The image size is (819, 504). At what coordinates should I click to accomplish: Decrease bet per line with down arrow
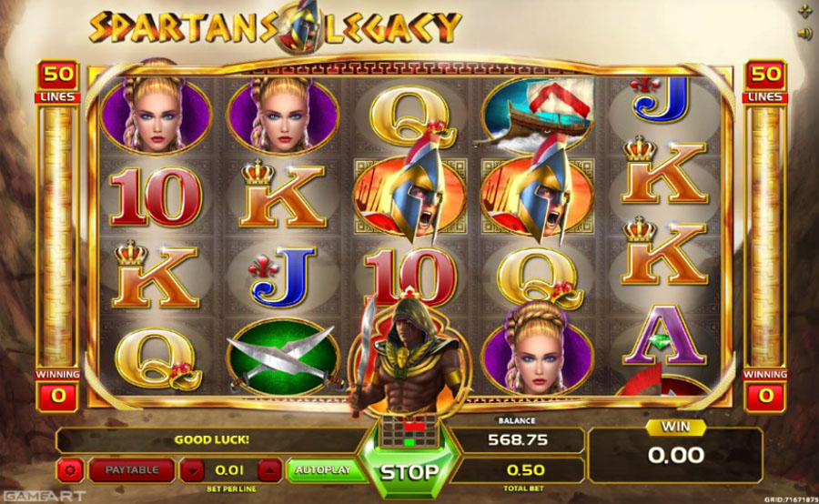click(x=193, y=470)
